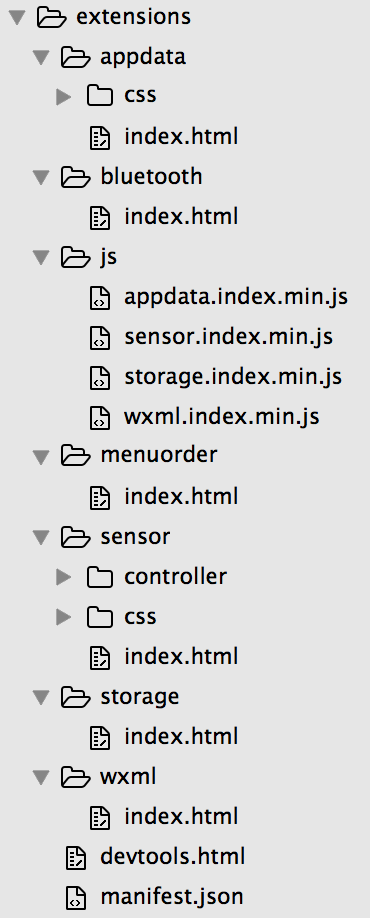The image size is (370, 918).
Task: Click the controller folder icon
Action: point(100,577)
